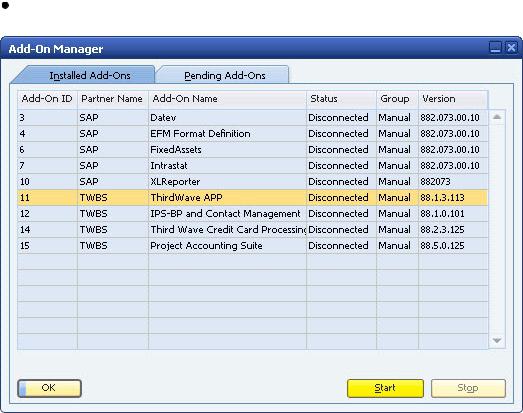Select IPS-BP and Contact Management add-on
This screenshot has width=523, height=413.
tap(252, 214)
